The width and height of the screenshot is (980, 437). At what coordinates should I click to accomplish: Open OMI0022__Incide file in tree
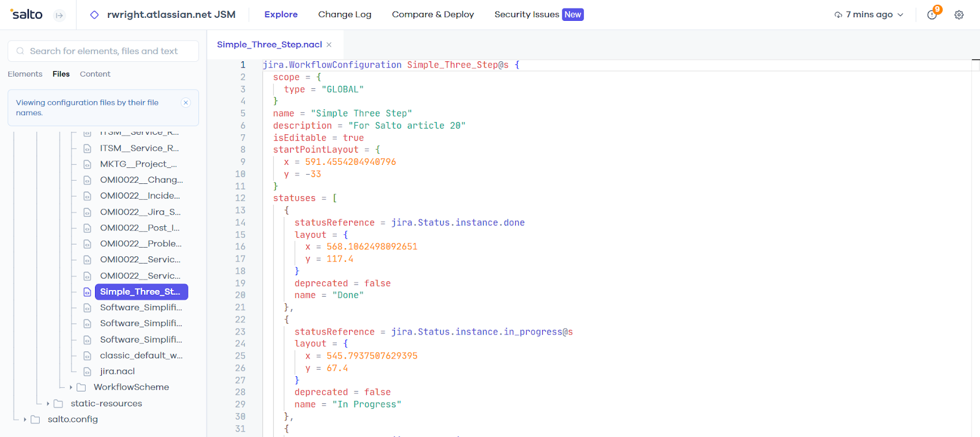(140, 196)
